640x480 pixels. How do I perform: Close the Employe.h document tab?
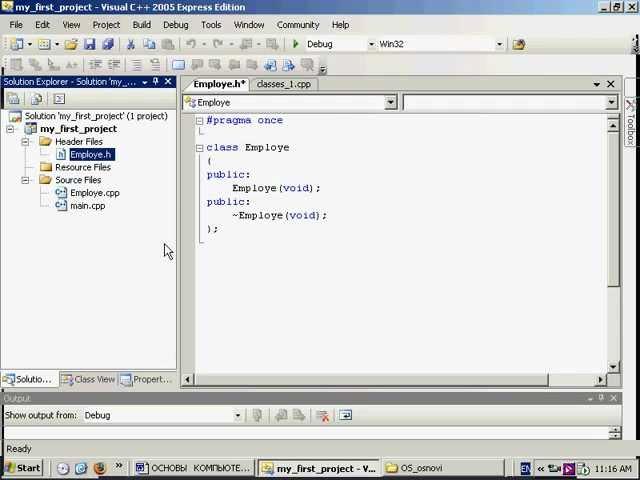click(611, 84)
